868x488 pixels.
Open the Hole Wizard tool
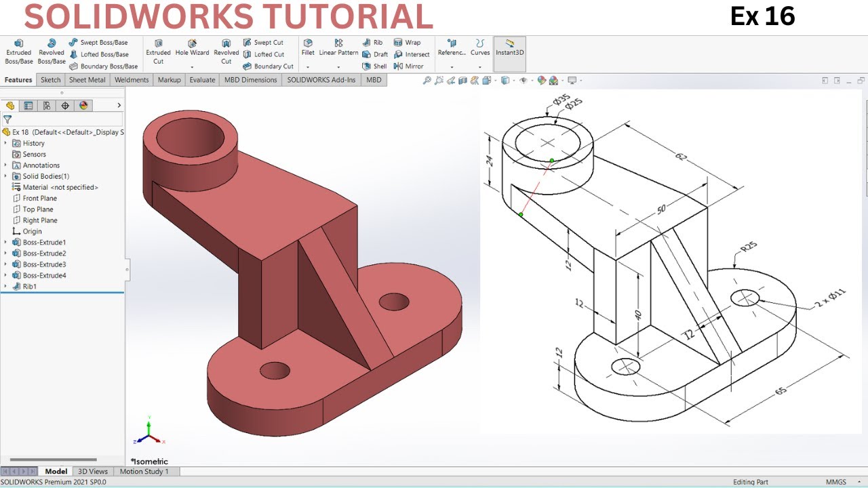point(192,48)
